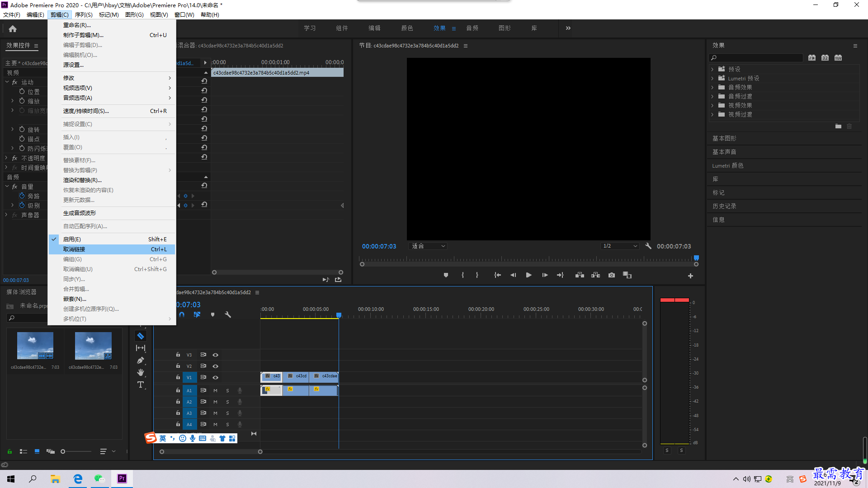Step back one frame
The height and width of the screenshot is (488, 868).
[513, 275]
